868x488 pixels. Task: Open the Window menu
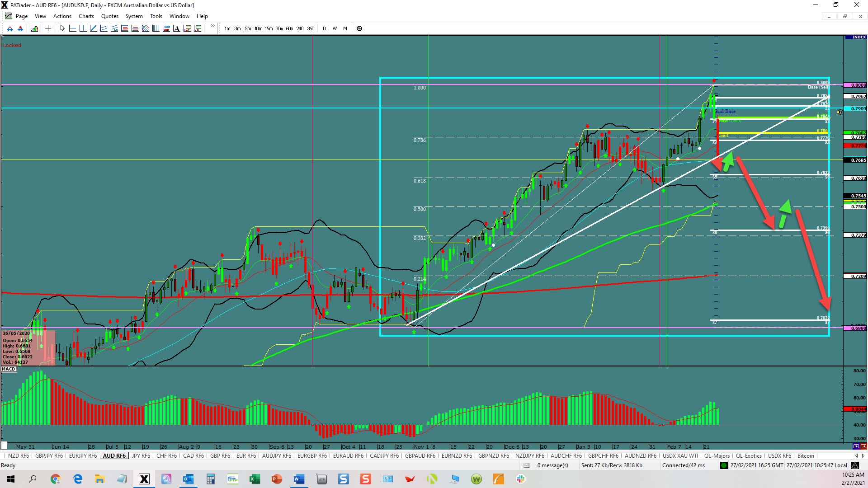(x=179, y=16)
